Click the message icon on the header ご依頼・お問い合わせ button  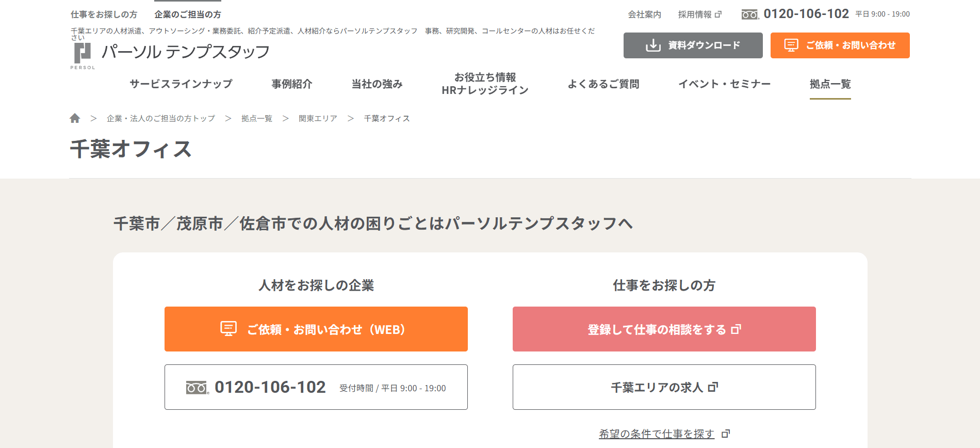[791, 45]
